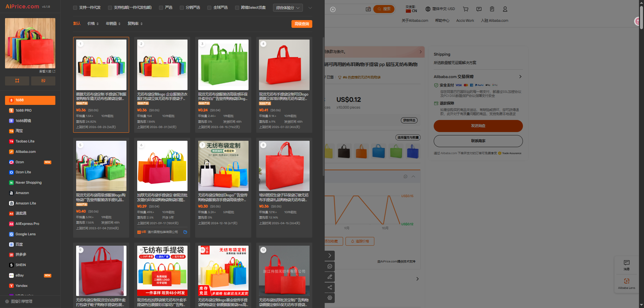Click the settings gear on the side toolbar
The image size is (644, 308).
330,298
